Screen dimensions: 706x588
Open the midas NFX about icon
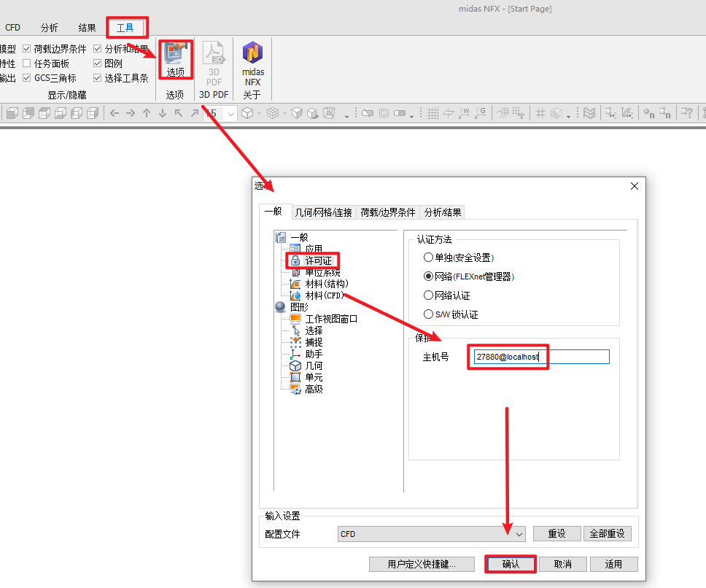pyautogui.click(x=252, y=63)
